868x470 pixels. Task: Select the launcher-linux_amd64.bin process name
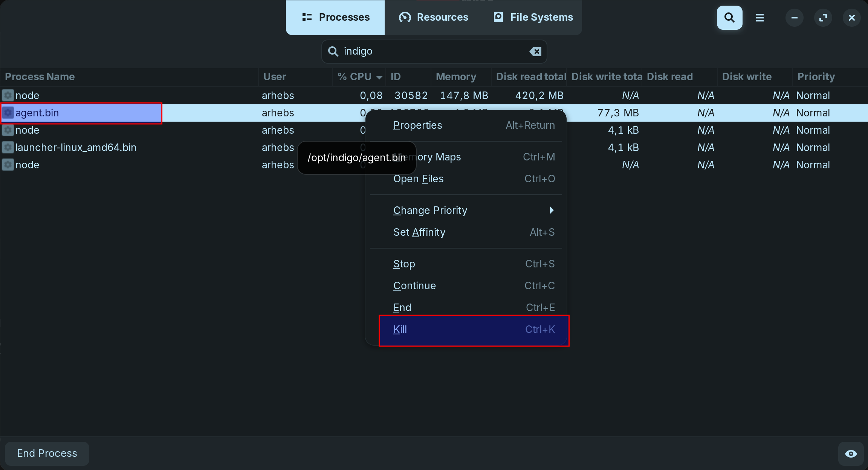point(76,147)
